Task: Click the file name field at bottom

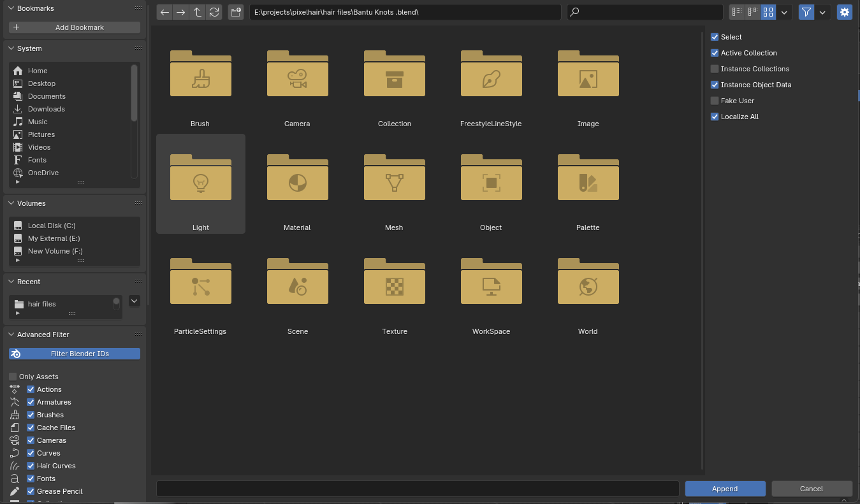Action: (x=418, y=489)
